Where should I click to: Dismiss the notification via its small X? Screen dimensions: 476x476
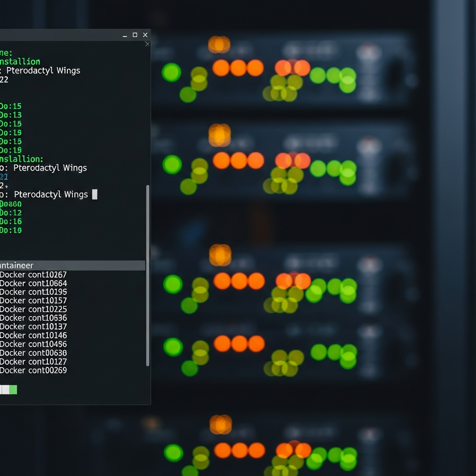[x=147, y=44]
